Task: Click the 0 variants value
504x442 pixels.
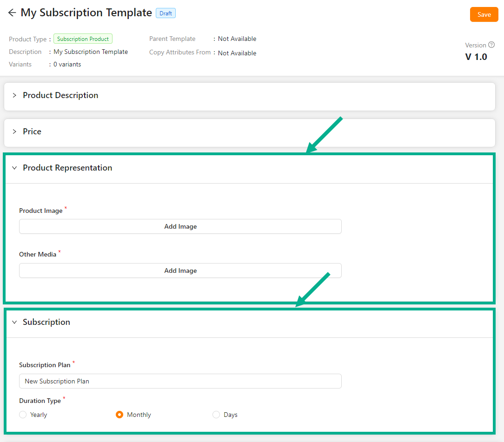Action: pyautogui.click(x=67, y=65)
